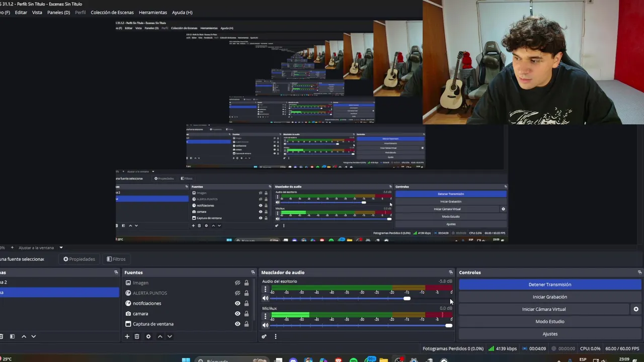Hide the Captura de ventana source
The height and width of the screenshot is (362, 644).
click(237, 324)
